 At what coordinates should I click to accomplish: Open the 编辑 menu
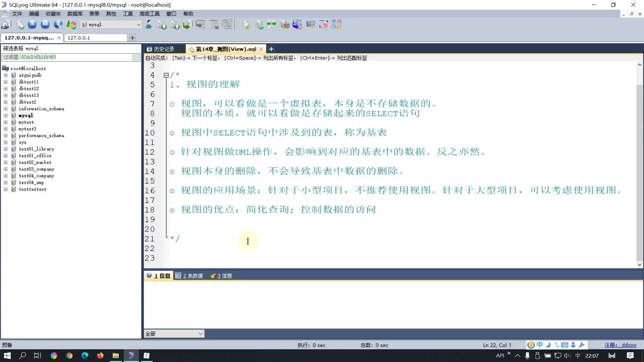(34, 14)
